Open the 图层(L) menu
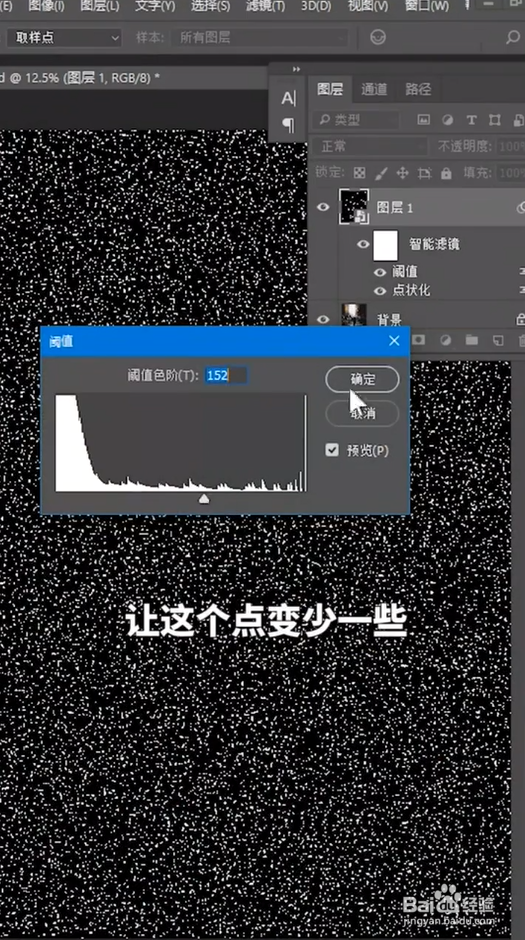The image size is (525, 940). pyautogui.click(x=99, y=6)
